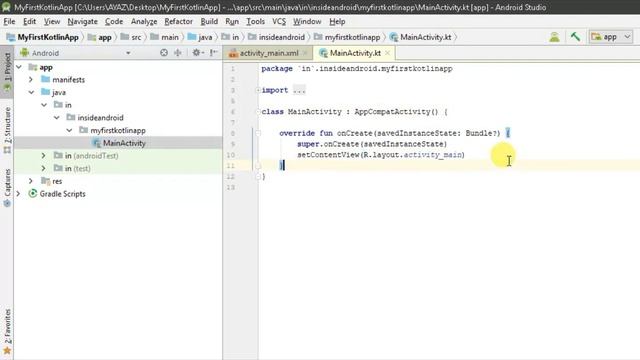This screenshot has width=640, height=360.
Task: Click the scroll from source target icon
Action: click(164, 53)
